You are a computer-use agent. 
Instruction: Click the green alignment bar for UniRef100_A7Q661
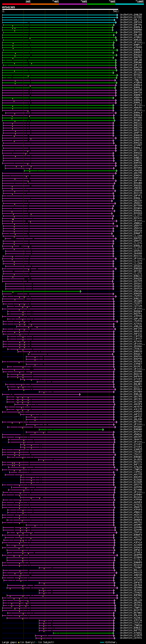[84, 633]
